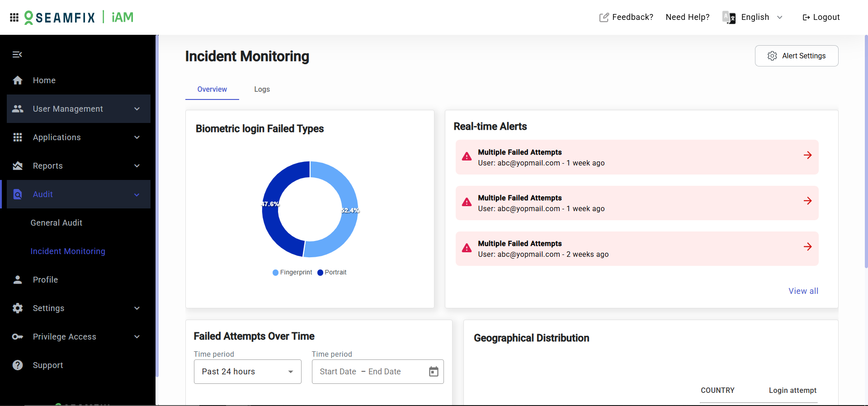Switch to the Logs tab
868x406 pixels.
262,90
